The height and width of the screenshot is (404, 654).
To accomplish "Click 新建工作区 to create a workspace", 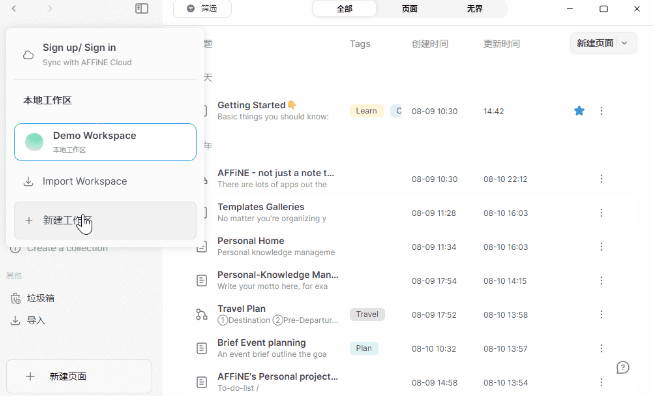I will [x=105, y=221].
